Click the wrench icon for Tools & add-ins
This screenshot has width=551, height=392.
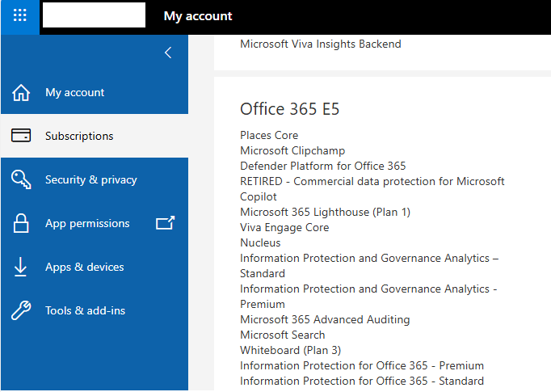(21, 310)
